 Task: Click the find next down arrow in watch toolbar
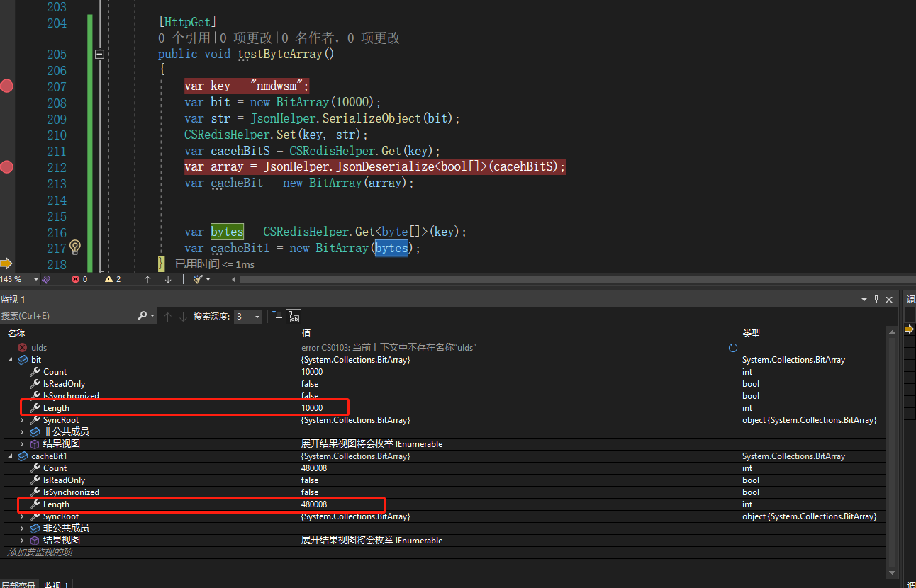tap(183, 317)
